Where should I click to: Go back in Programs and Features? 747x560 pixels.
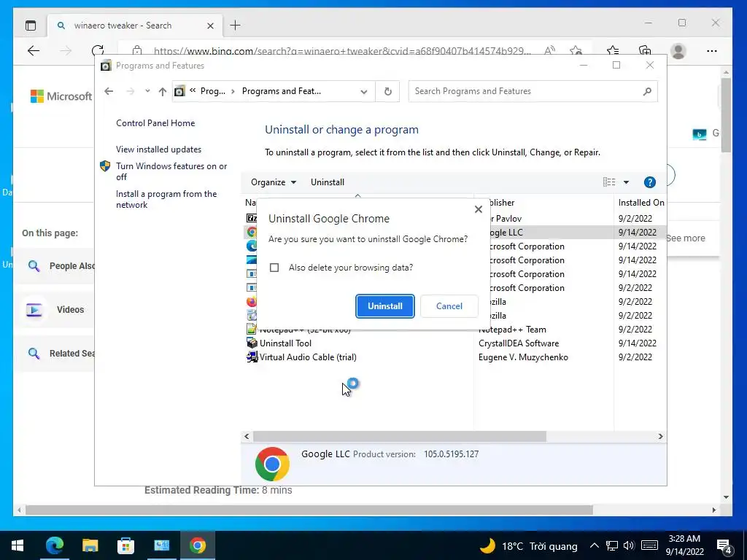pyautogui.click(x=109, y=91)
